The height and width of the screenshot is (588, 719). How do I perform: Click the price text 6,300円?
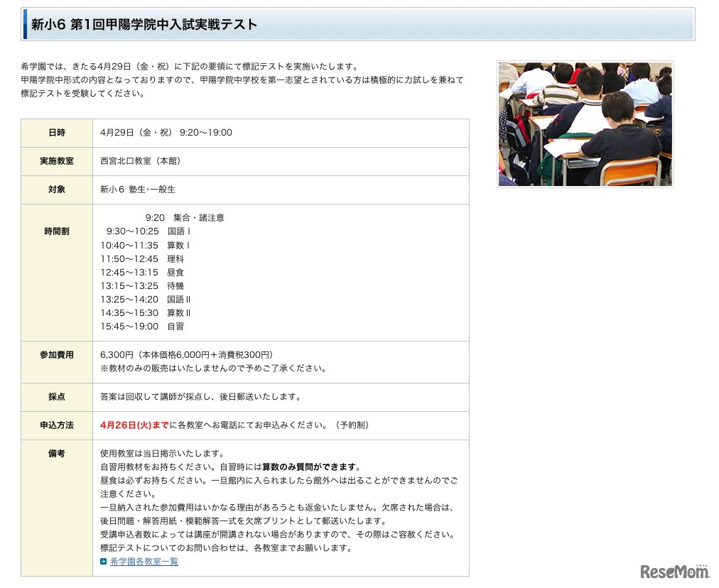click(117, 355)
